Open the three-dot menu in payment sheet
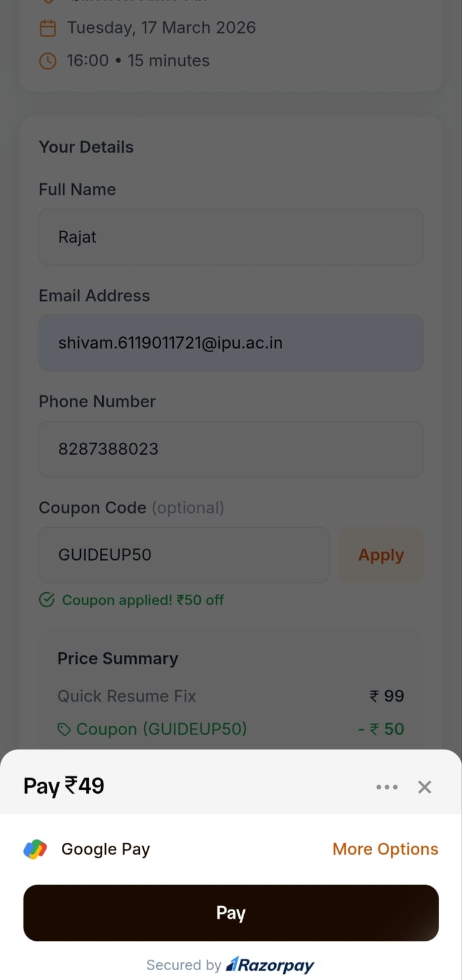Viewport: 462px width, 980px height. (x=387, y=787)
